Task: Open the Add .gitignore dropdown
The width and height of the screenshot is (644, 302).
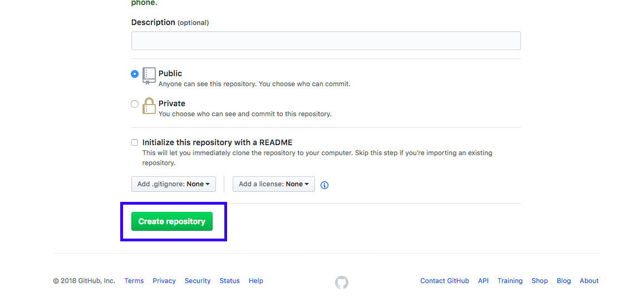Action: [x=173, y=184]
